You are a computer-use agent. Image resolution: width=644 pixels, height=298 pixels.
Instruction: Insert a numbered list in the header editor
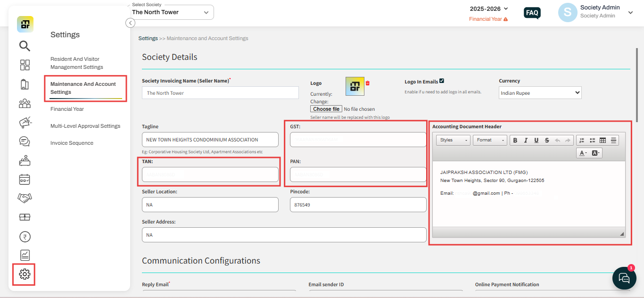tap(582, 141)
